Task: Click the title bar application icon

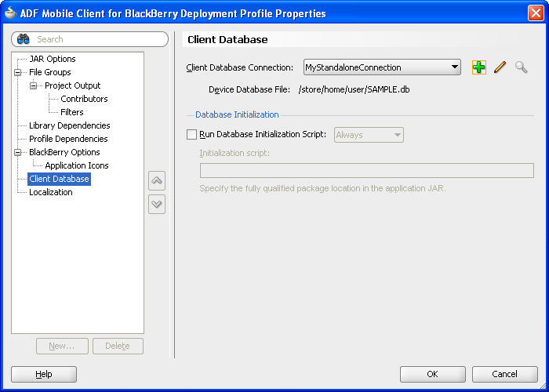Action: (x=10, y=13)
